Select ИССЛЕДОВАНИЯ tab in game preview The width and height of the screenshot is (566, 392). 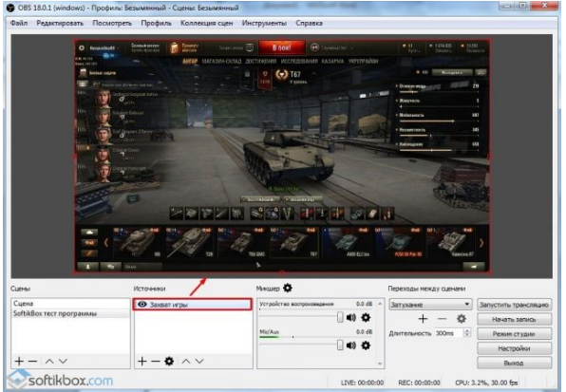tap(299, 62)
